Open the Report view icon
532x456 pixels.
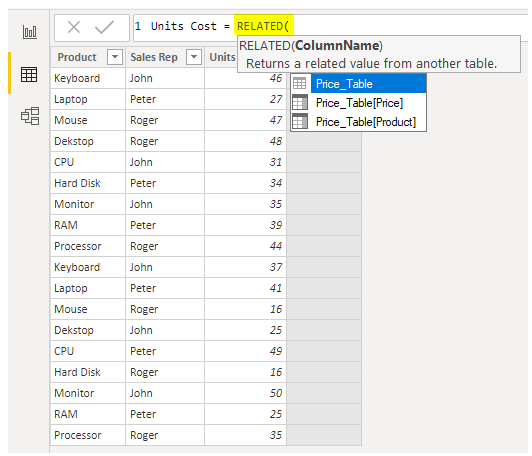click(30, 32)
